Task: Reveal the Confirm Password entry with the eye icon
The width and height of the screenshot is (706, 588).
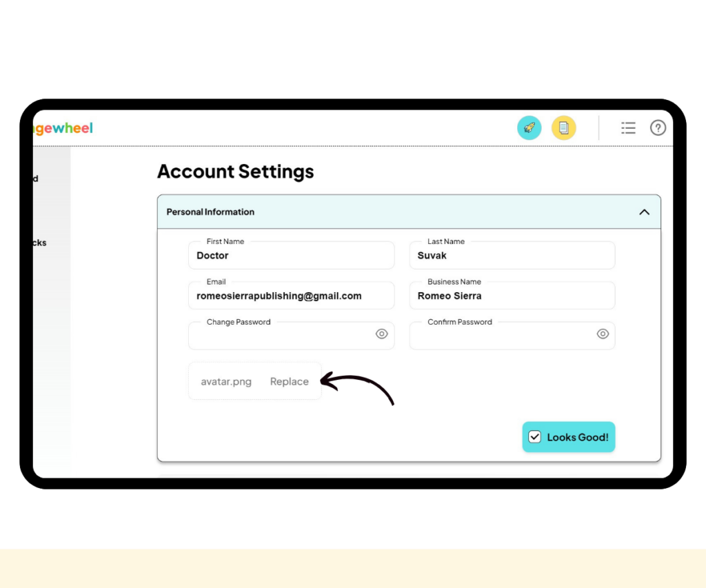Action: tap(603, 334)
